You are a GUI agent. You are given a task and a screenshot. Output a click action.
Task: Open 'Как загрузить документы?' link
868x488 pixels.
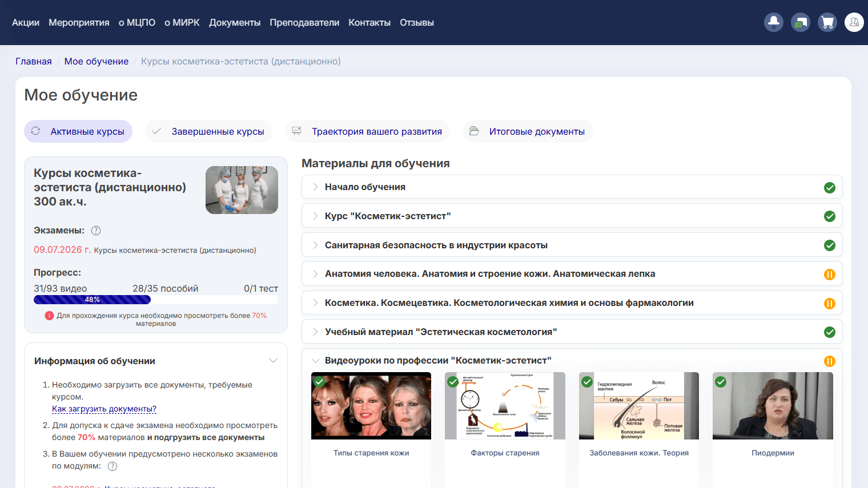pyautogui.click(x=104, y=409)
